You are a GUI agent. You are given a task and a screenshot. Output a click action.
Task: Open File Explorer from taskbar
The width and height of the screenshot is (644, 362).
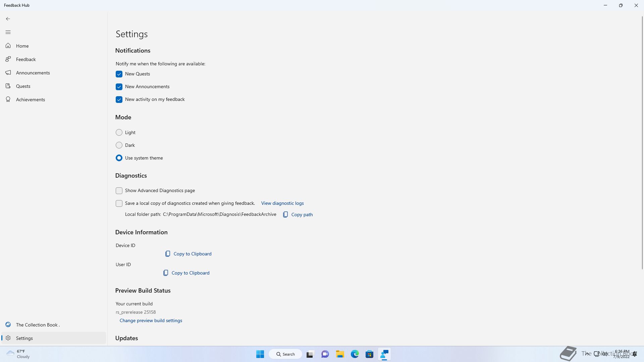tap(340, 354)
